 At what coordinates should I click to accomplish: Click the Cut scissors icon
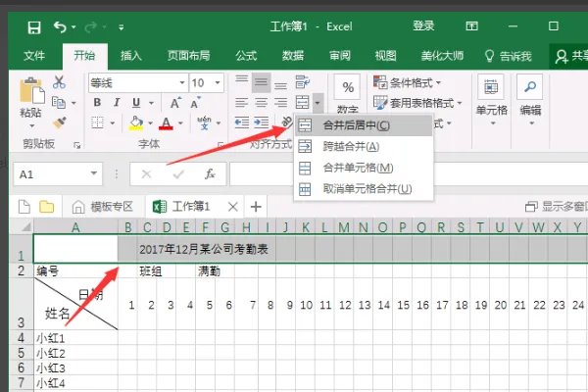click(x=59, y=82)
